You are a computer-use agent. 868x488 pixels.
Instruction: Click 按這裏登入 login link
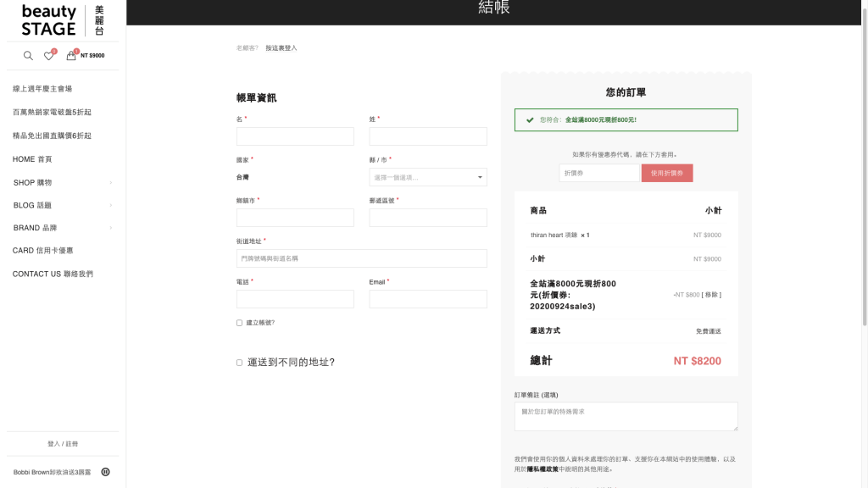tap(281, 48)
